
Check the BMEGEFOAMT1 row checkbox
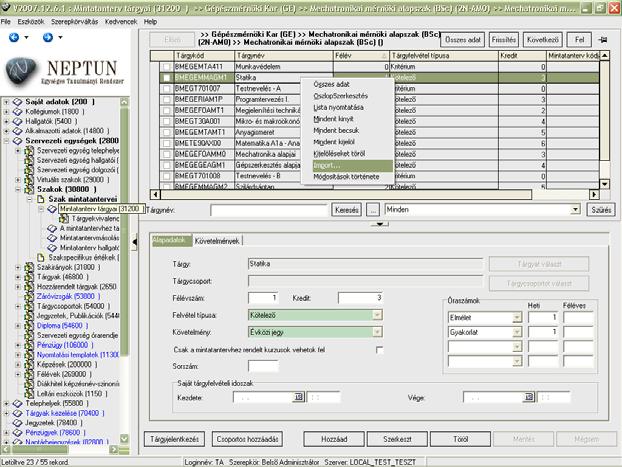[x=167, y=110]
